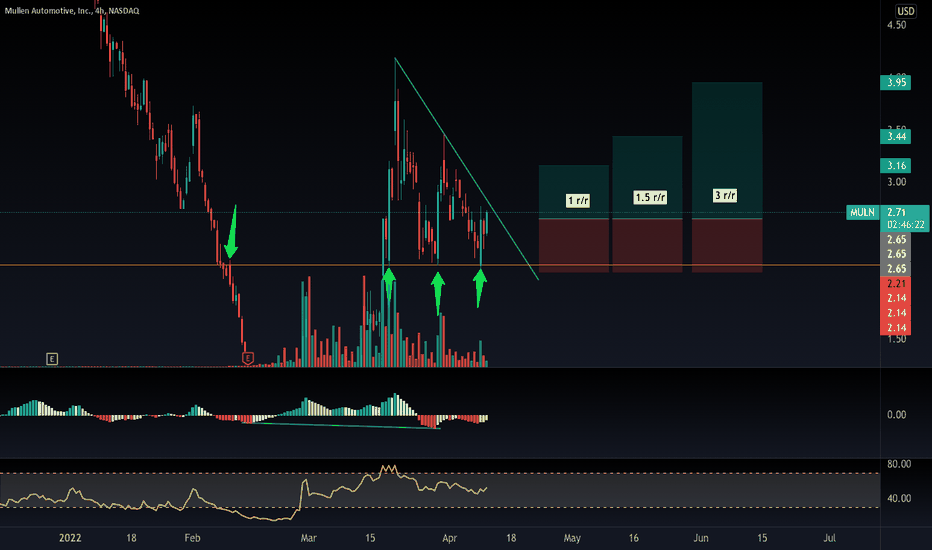
Task: Click the 3.16 target price label
Action: 896,165
